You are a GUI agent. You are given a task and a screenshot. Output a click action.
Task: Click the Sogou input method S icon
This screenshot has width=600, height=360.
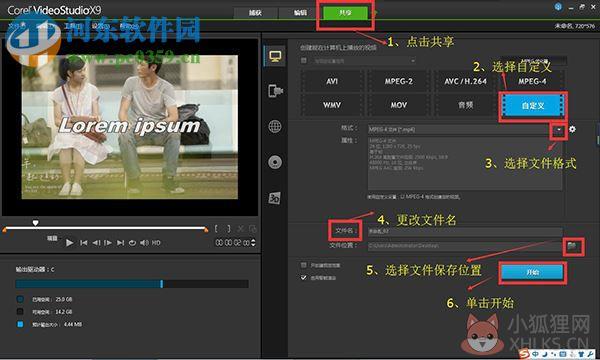[524, 354]
